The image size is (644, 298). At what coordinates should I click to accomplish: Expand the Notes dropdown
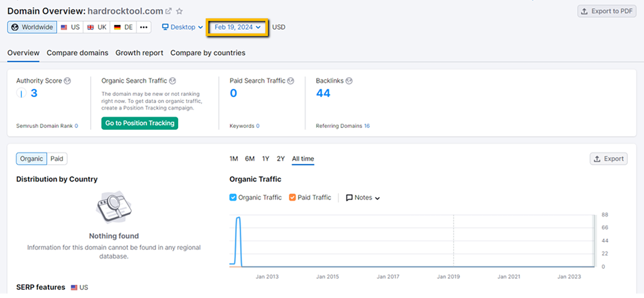pos(363,198)
